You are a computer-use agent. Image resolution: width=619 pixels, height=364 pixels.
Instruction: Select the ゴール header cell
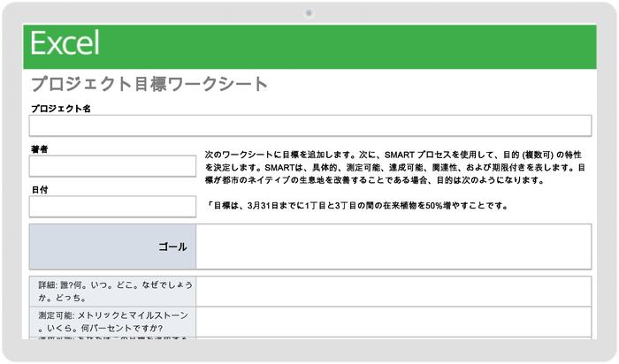coord(112,246)
